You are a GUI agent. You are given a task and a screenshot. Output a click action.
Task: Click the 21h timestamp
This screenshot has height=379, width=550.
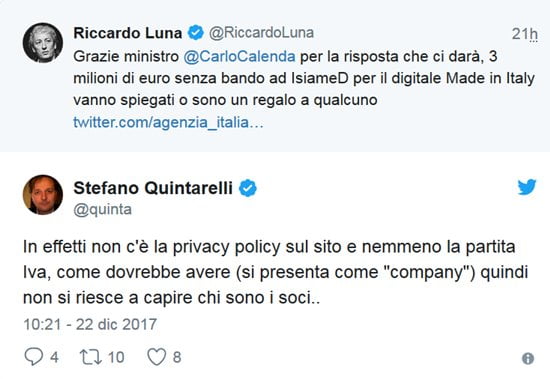[x=524, y=34]
